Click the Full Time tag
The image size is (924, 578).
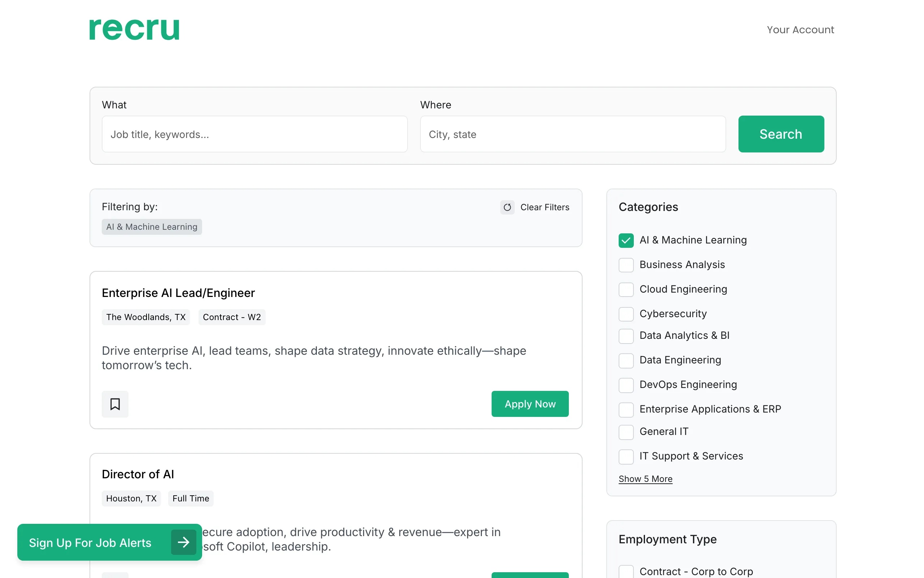(191, 499)
